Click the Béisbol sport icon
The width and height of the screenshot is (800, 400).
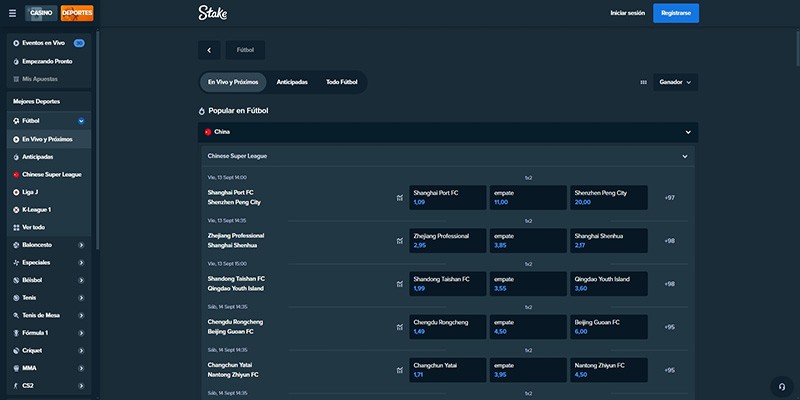(x=16, y=280)
